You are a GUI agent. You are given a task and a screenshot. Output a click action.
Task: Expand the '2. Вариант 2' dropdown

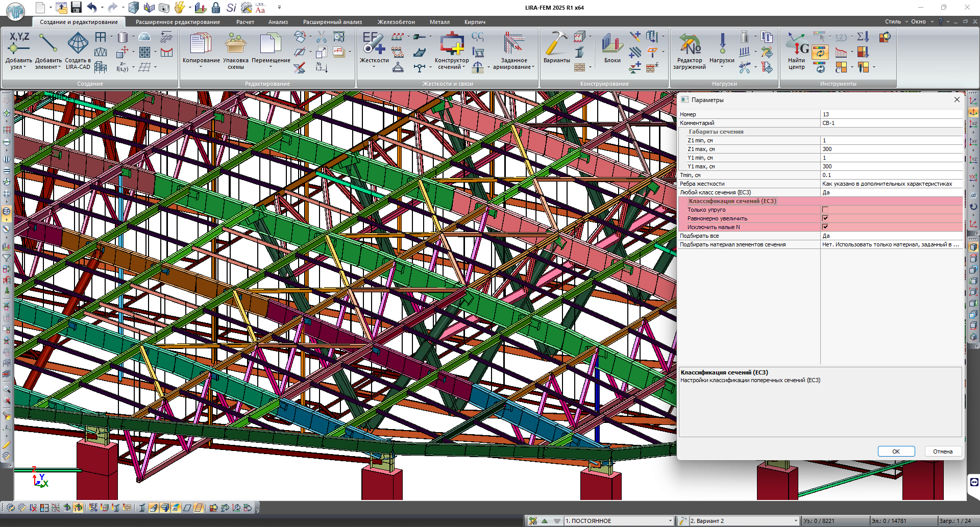[x=795, y=521]
